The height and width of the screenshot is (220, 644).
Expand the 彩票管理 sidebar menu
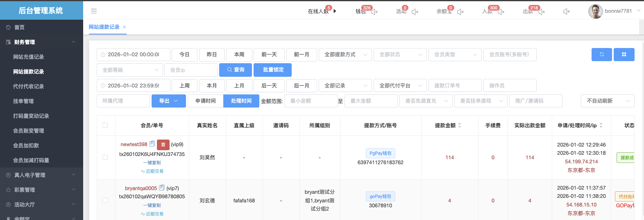tap(41, 190)
